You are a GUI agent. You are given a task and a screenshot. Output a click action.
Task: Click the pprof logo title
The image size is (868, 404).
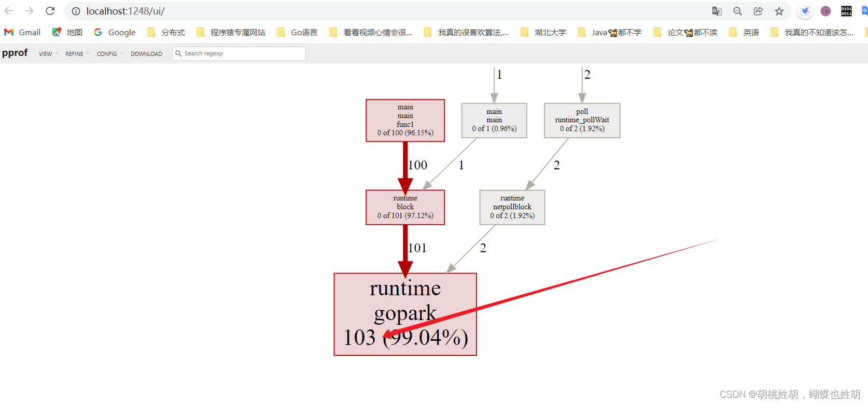pos(15,53)
